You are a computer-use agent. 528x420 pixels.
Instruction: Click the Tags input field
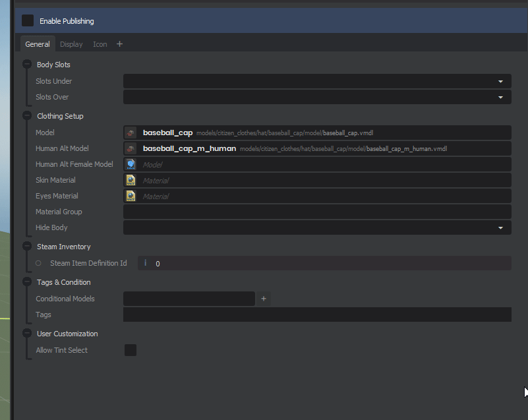pyautogui.click(x=316, y=315)
